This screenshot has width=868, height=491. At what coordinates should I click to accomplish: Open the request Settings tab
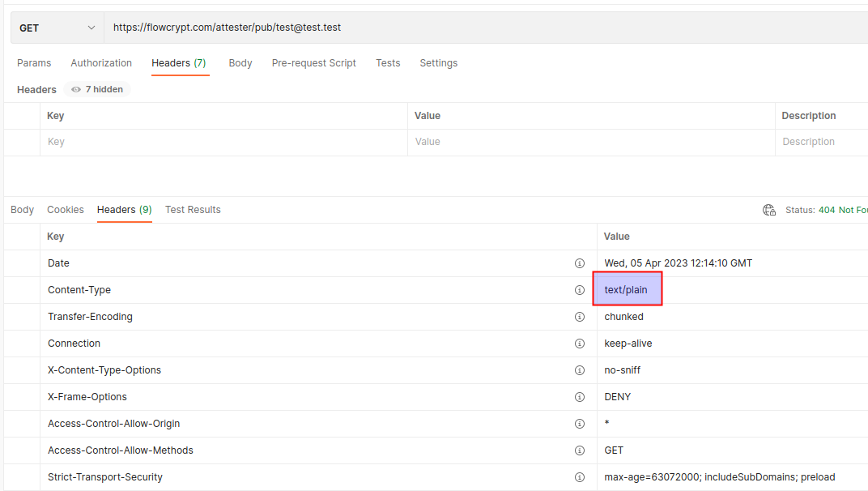click(438, 62)
